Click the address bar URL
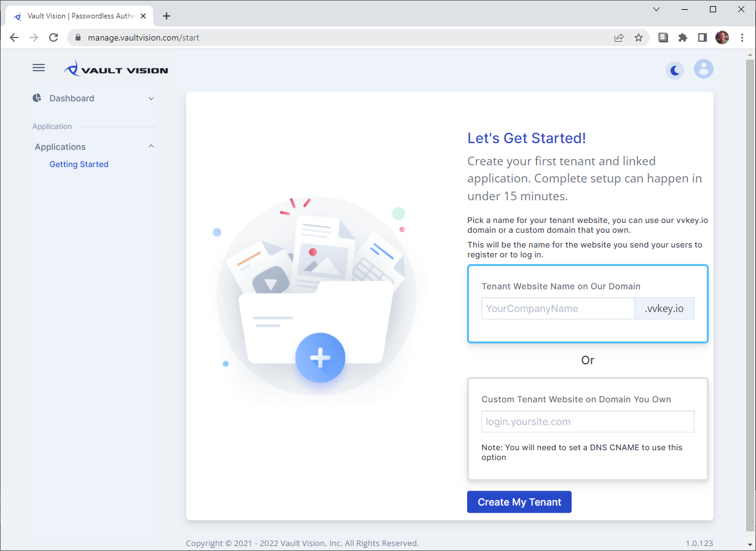Viewport: 756px width, 551px height. click(x=143, y=37)
